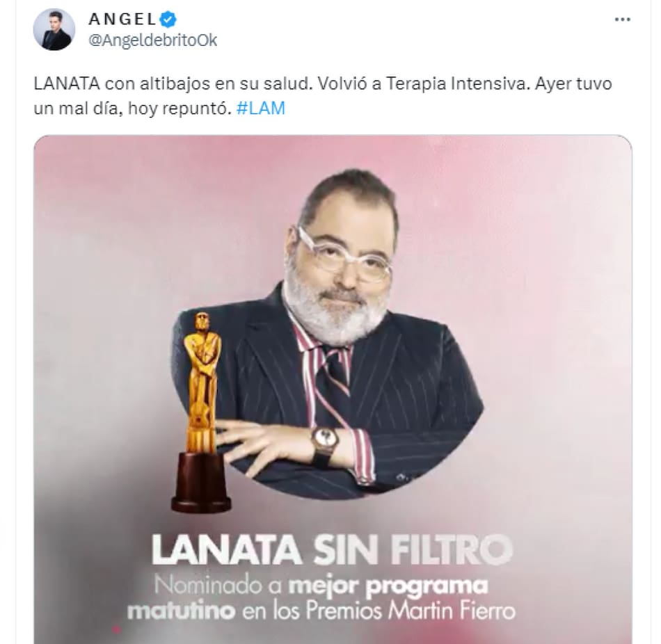Open the tweet's more options ellipsis menu
661x644 pixels.
(x=622, y=19)
